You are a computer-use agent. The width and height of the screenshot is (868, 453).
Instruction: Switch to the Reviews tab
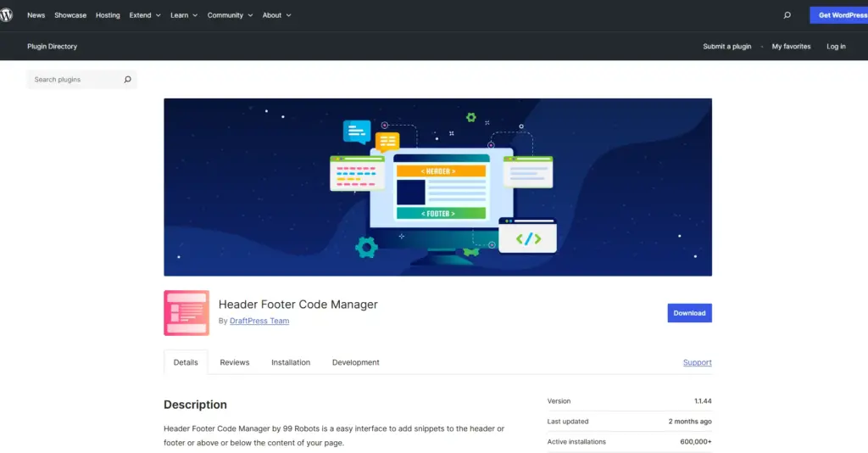click(235, 362)
